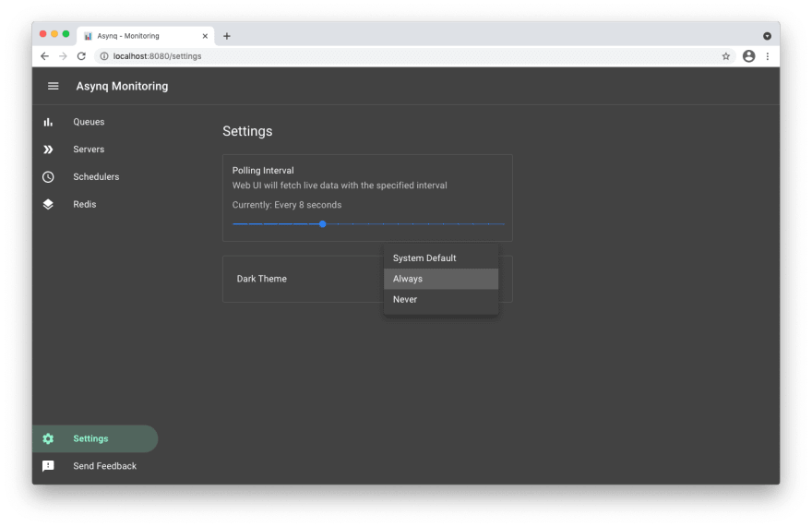Select Settings in the sidebar
This screenshot has width=812, height=527.
[95, 439]
